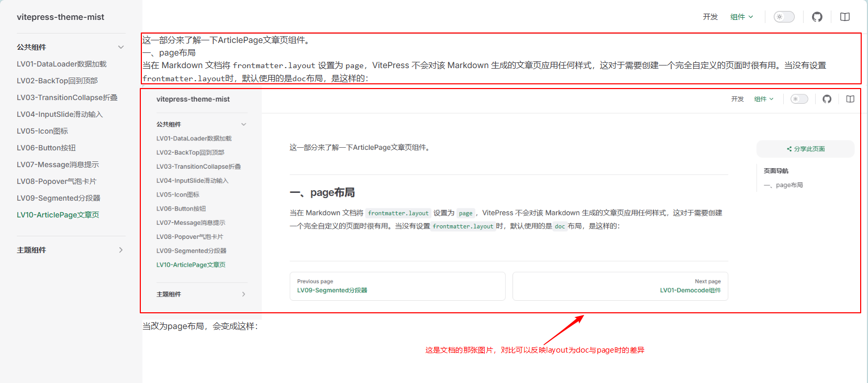Screen dimensions: 868x383
Task: Expand 主题组件 chevron inside the embedded screenshot
Action: click(x=243, y=294)
